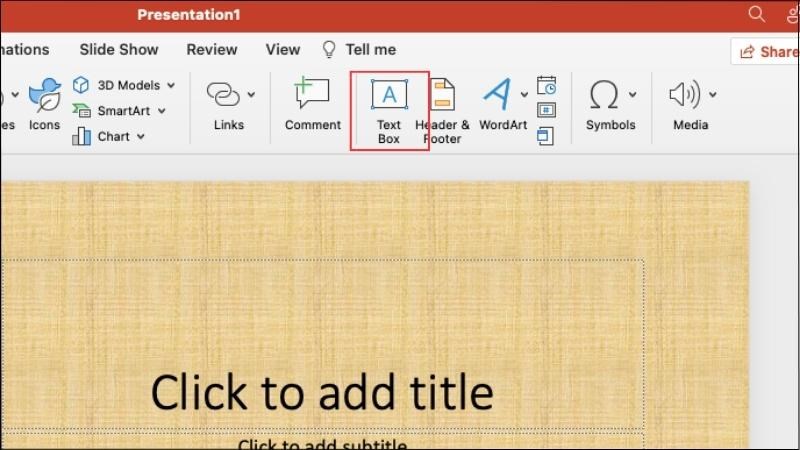The width and height of the screenshot is (800, 450).
Task: Insert Date & Time icon
Action: coord(546,85)
